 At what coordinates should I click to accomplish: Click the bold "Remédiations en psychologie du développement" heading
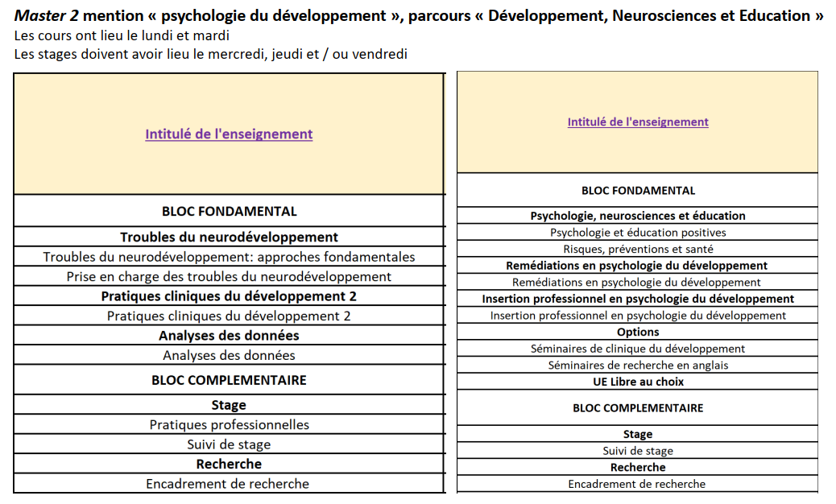[637, 266]
